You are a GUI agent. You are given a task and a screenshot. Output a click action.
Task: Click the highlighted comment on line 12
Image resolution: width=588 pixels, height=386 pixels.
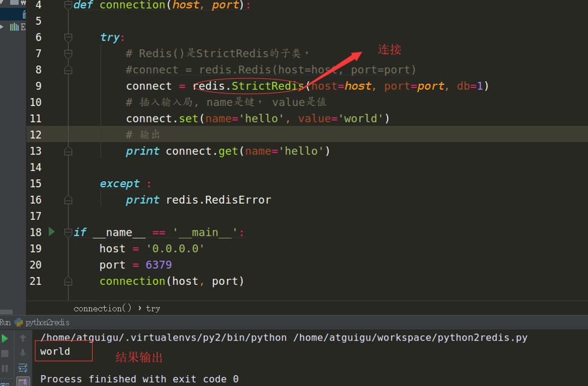[143, 135]
